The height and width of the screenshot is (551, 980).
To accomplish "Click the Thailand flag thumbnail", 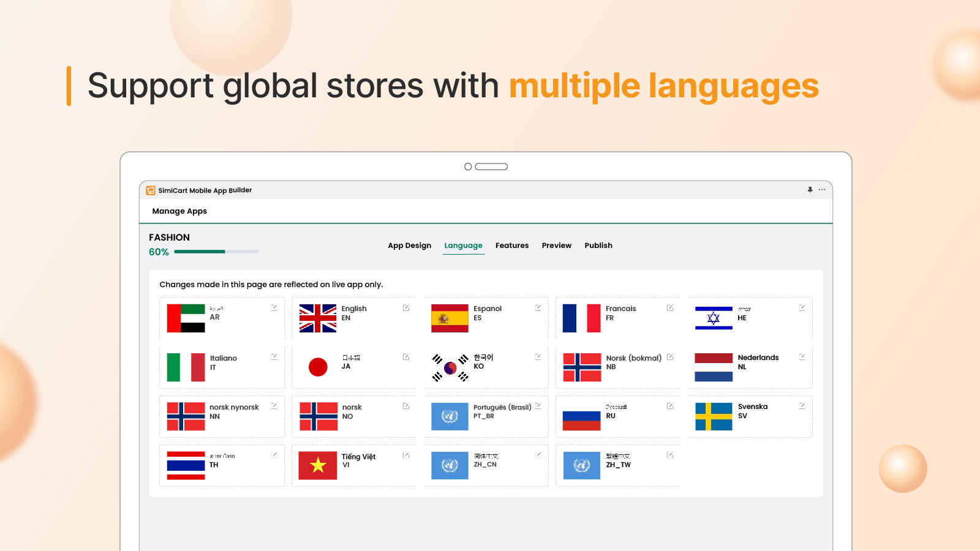I will 186,465.
